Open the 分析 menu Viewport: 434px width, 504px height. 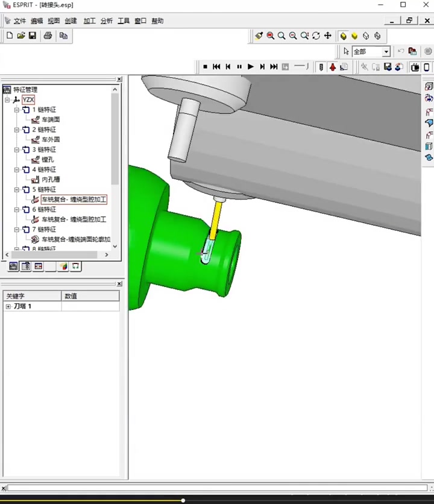pyautogui.click(x=107, y=21)
